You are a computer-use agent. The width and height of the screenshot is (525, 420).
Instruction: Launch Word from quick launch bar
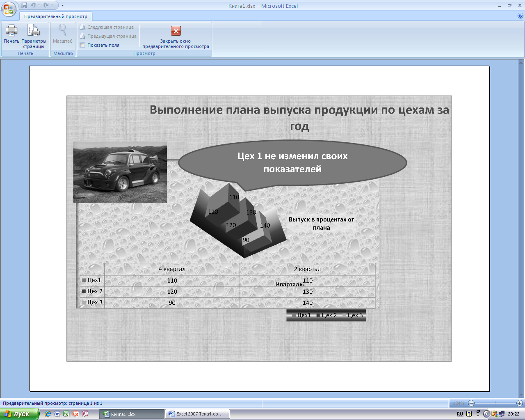(x=57, y=414)
